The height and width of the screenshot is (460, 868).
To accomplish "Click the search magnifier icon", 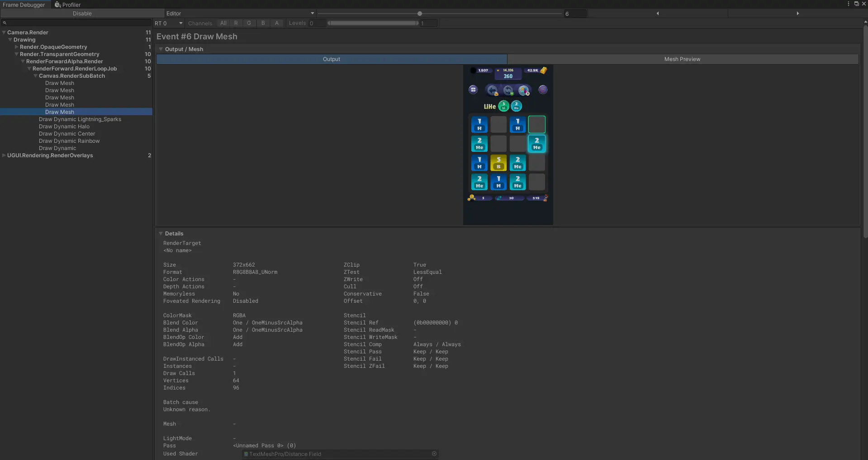I will pos(5,23).
